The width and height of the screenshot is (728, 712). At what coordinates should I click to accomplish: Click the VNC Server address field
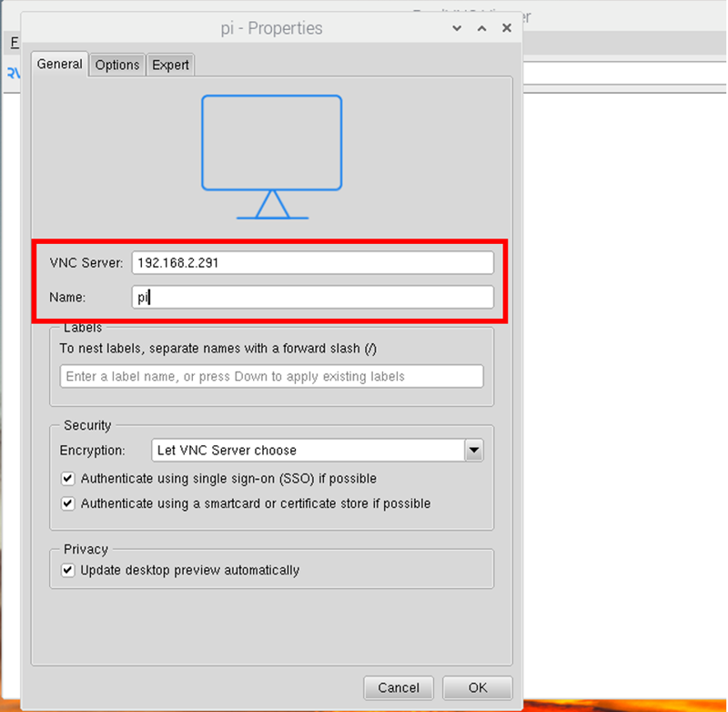pyautogui.click(x=312, y=263)
